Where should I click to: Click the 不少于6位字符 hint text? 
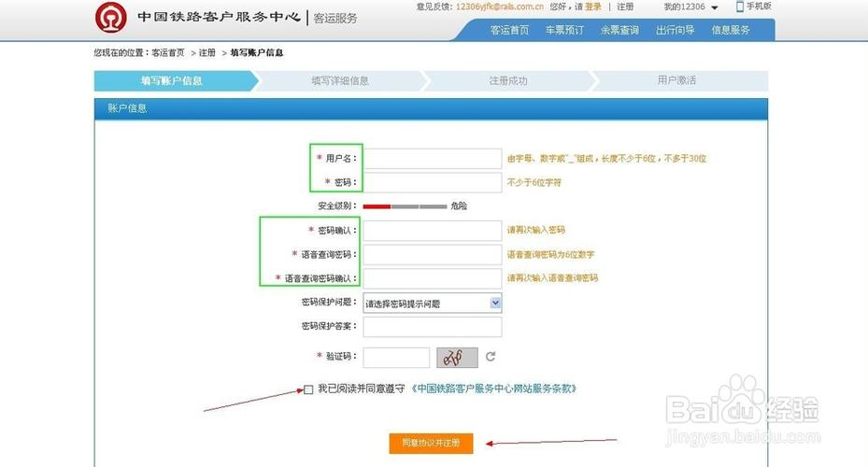[x=534, y=182]
